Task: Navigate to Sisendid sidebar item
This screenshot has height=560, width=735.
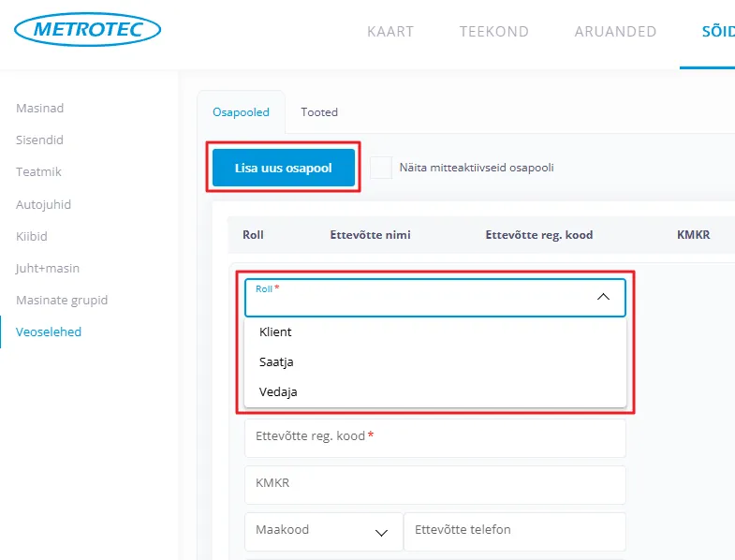Action: [x=39, y=140]
